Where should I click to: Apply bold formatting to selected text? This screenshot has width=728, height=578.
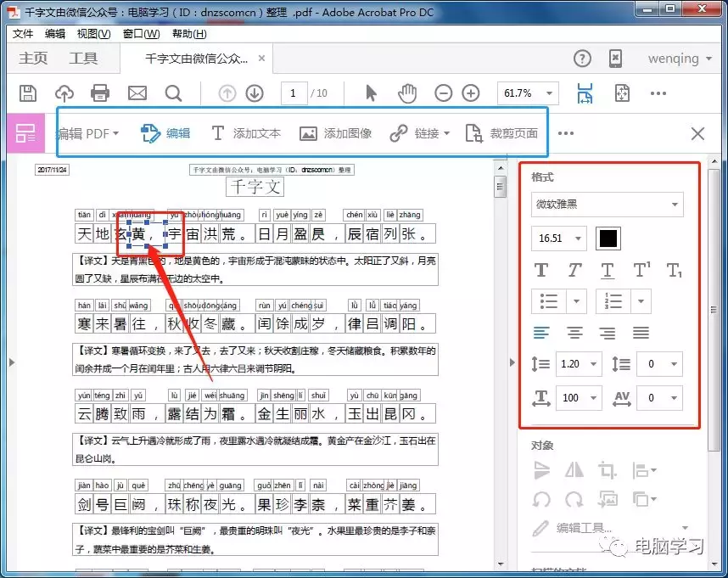pos(540,270)
